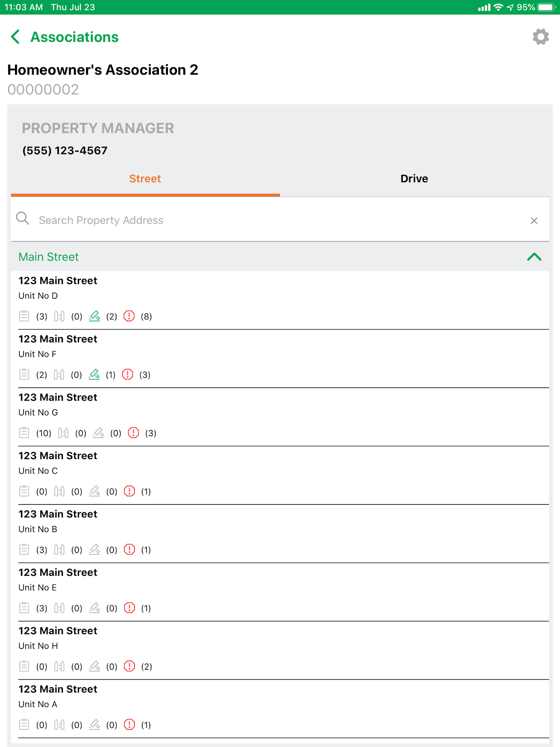Select the 123 Main Street Unit No E row
Viewport: 560px width, 747px height.
(280, 592)
